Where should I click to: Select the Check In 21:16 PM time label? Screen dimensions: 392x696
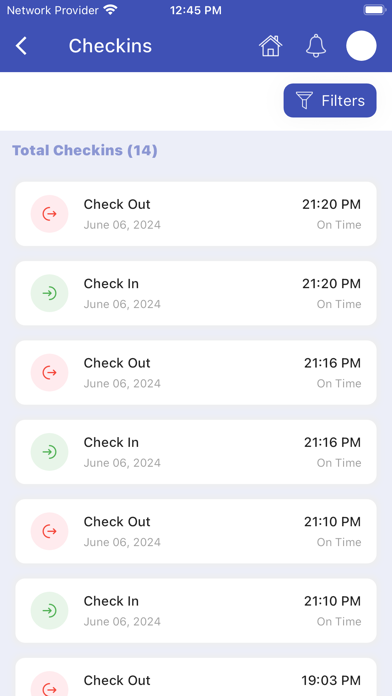tap(333, 442)
